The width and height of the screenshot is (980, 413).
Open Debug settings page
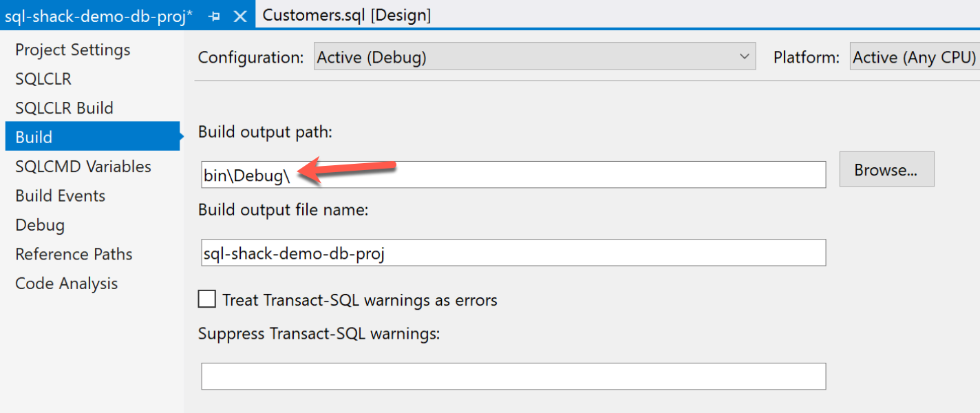point(40,225)
